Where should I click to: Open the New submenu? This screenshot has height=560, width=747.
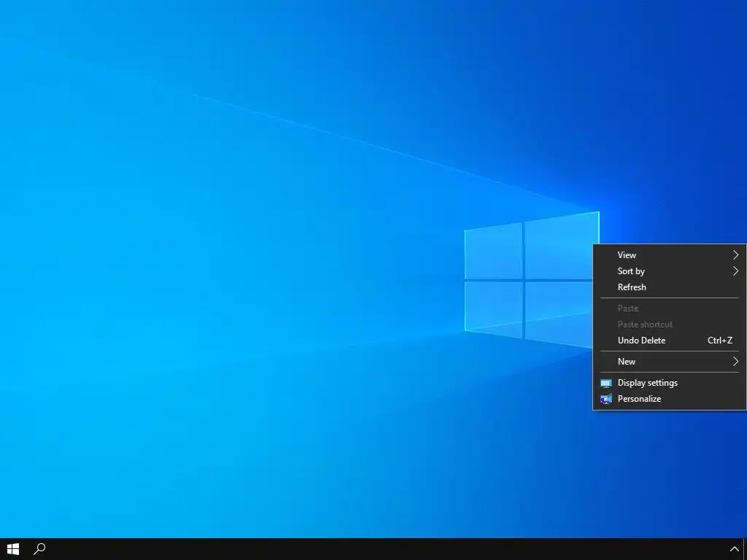(670, 362)
